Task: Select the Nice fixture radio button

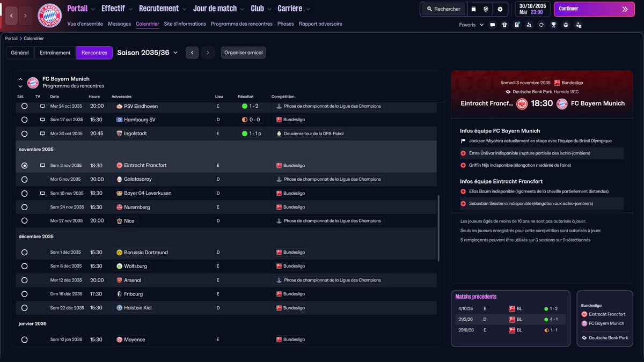Action: pyautogui.click(x=24, y=221)
